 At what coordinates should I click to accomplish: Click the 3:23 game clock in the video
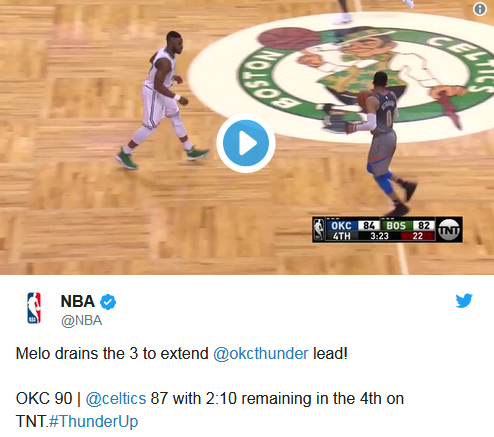(379, 236)
